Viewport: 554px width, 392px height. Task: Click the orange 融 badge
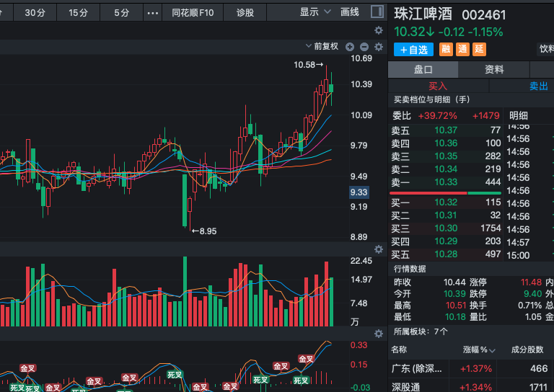coord(446,49)
